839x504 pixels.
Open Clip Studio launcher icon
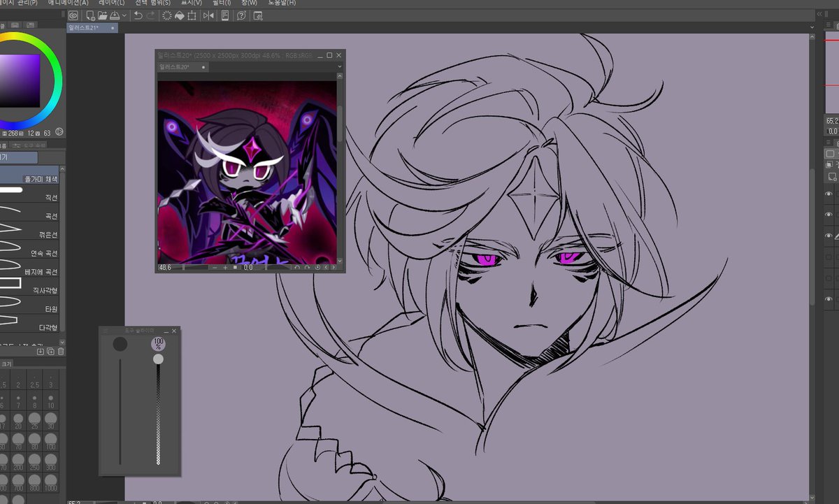(x=73, y=15)
